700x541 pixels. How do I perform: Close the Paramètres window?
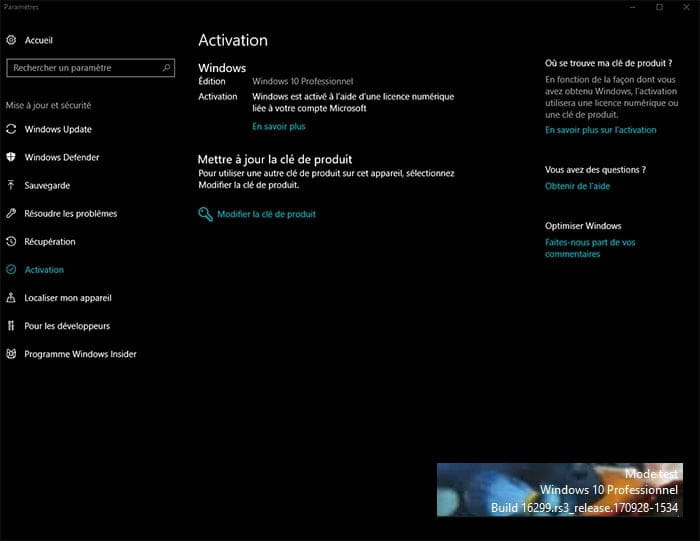pos(686,7)
